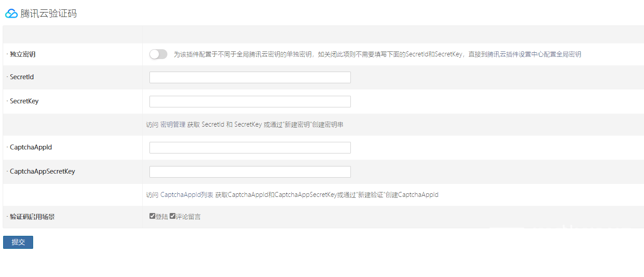Screen dimensions: 644x277
Task: Select the CaptchaAppId input field
Action: click(250, 148)
